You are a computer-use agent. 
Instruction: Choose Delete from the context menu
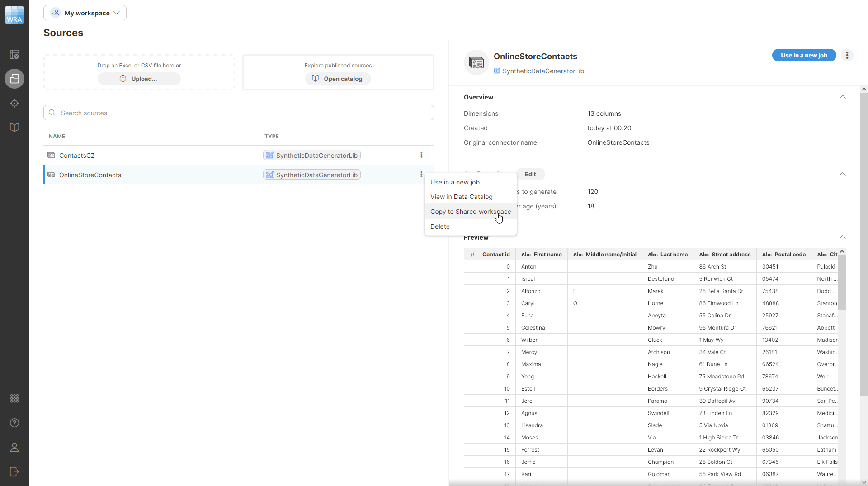[x=440, y=226]
